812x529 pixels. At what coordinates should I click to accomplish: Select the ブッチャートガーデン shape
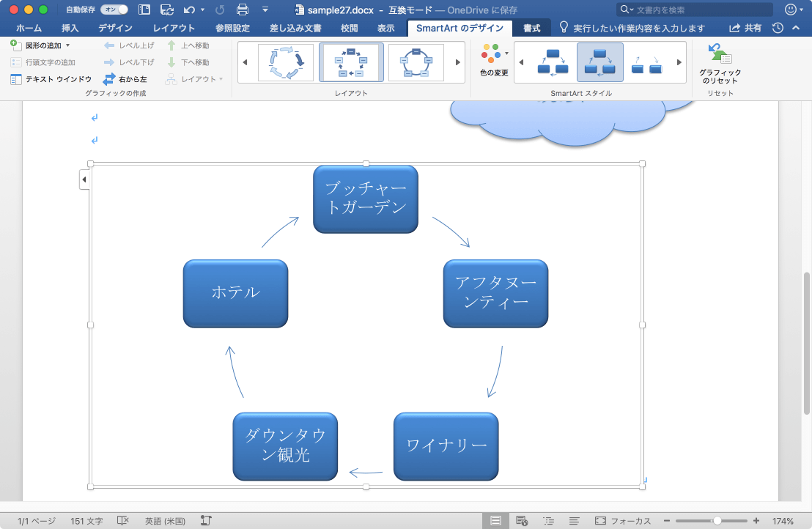tap(366, 199)
